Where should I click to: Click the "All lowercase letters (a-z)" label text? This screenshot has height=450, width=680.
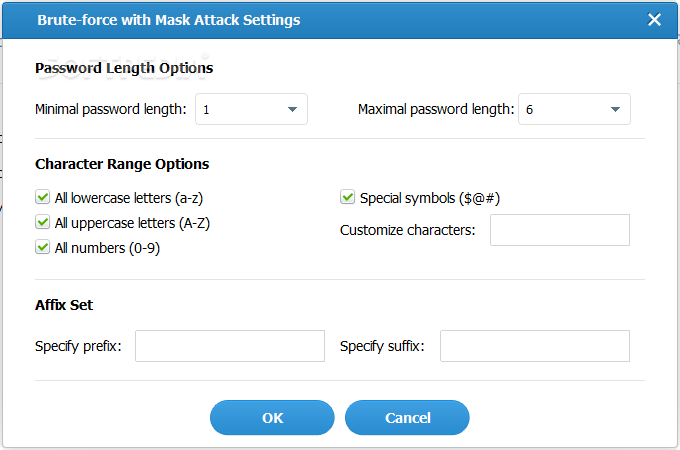[129, 198]
